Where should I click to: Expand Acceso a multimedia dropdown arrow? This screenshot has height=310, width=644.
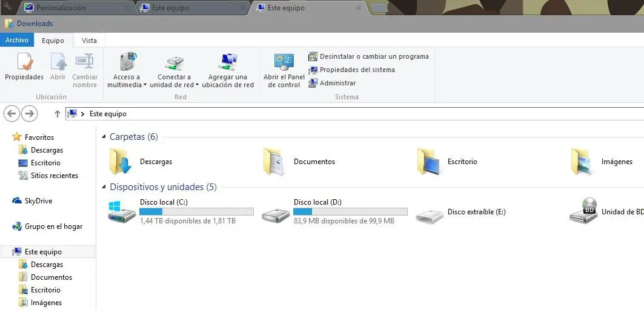tap(145, 85)
